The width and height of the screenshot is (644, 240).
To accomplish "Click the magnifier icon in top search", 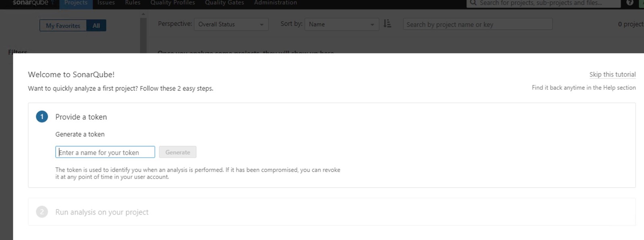I will (x=473, y=3).
